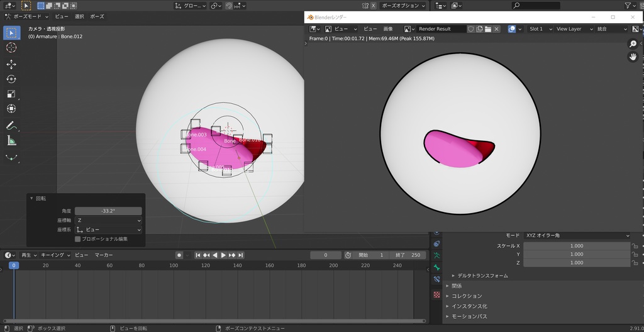Choose the Transform tool
The width and height of the screenshot is (644, 332).
pos(11,109)
